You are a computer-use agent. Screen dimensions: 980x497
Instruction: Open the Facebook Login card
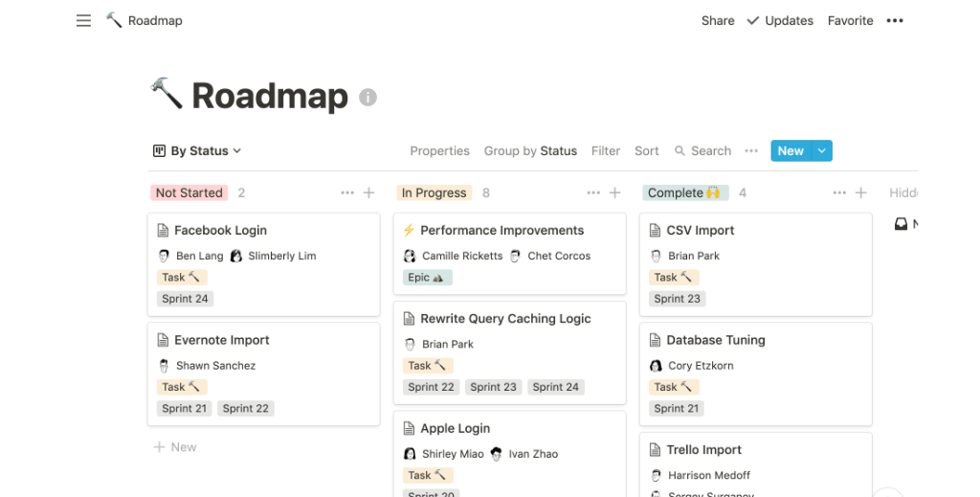[220, 231]
